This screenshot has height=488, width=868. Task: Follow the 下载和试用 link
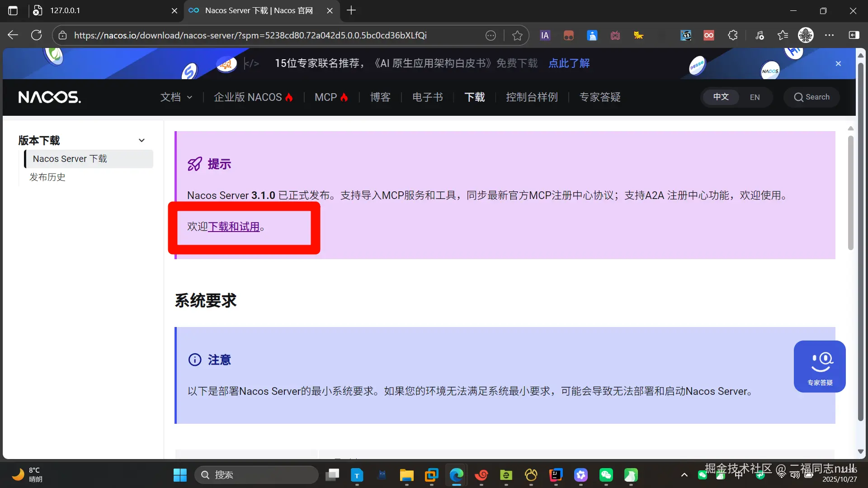point(234,227)
